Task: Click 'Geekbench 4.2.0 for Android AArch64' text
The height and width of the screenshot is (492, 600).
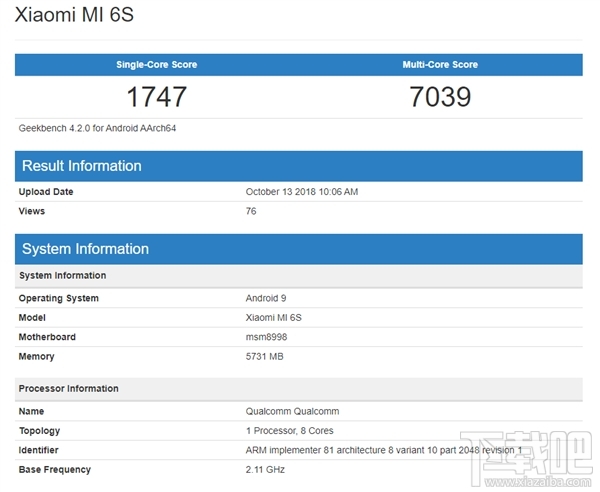Action: click(x=97, y=128)
